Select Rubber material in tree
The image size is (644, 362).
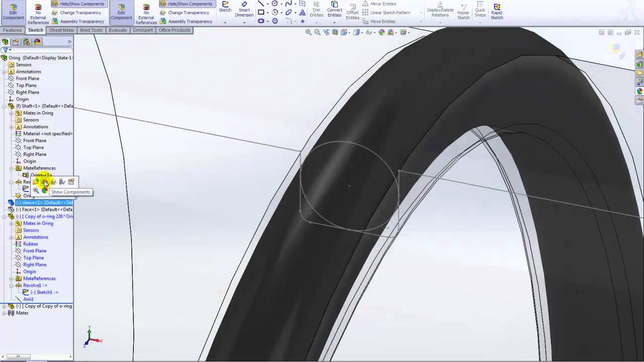[x=30, y=244]
